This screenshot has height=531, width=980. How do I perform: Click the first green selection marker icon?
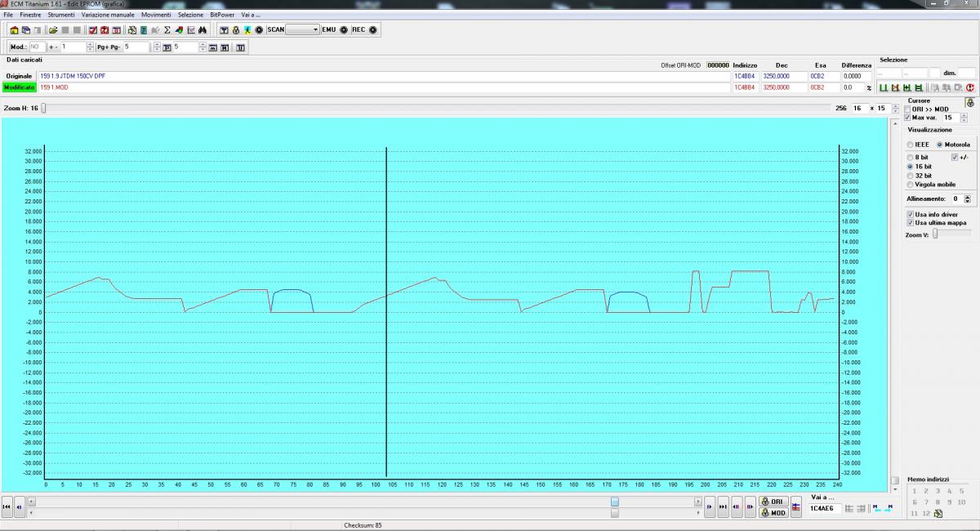tap(884, 87)
